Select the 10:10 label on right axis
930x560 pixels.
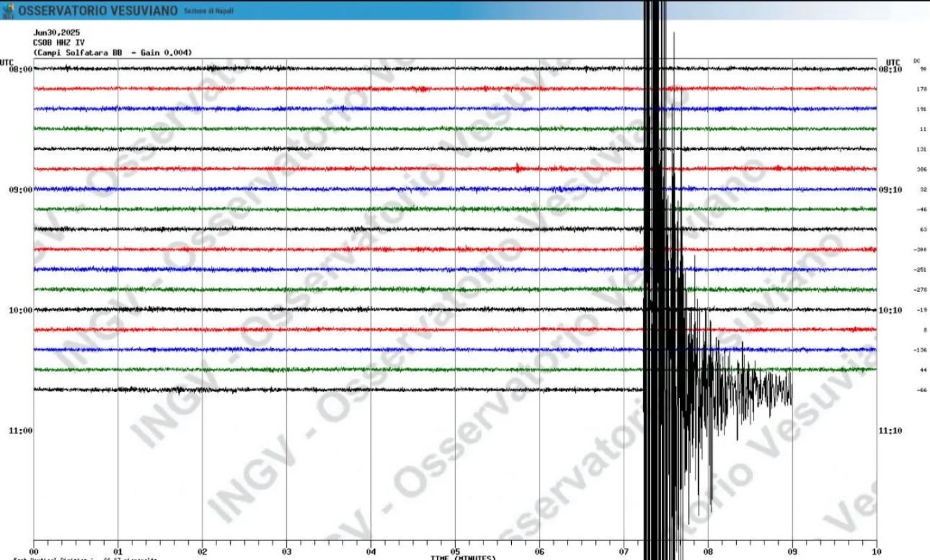[890, 311]
